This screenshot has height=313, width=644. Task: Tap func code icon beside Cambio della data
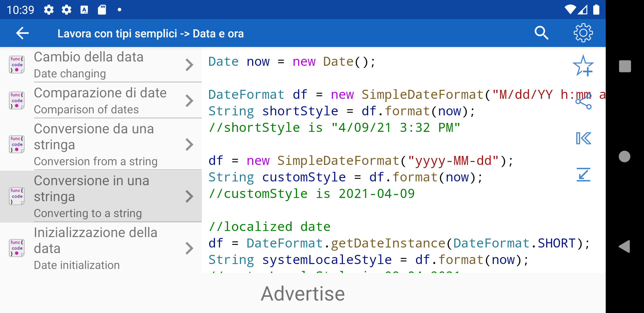[17, 65]
